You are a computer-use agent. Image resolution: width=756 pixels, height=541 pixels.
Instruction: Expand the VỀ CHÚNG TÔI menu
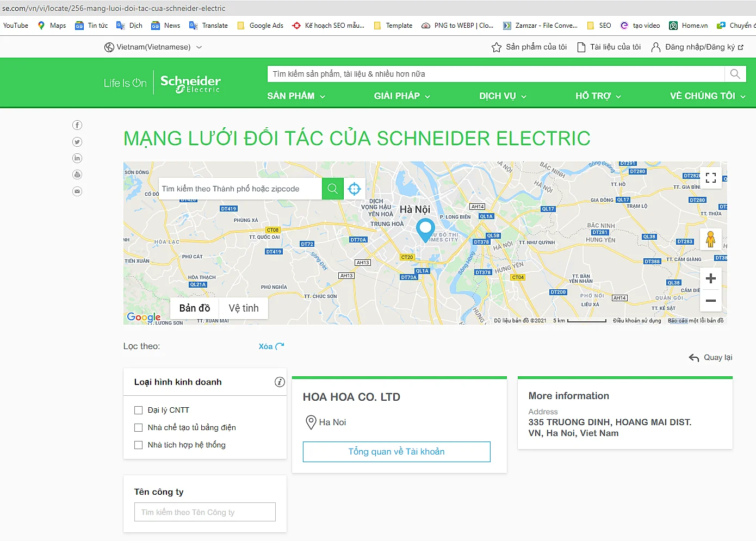point(708,96)
